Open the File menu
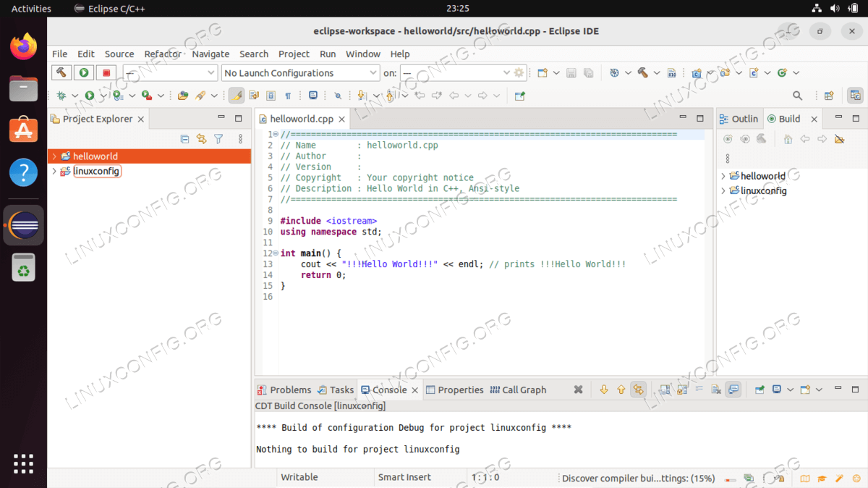The height and width of the screenshot is (488, 868). tap(60, 54)
